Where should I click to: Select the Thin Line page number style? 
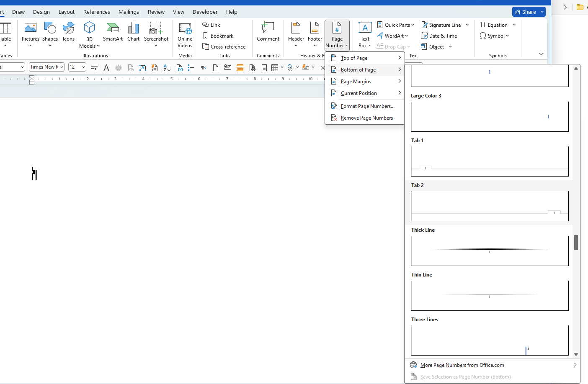click(490, 291)
